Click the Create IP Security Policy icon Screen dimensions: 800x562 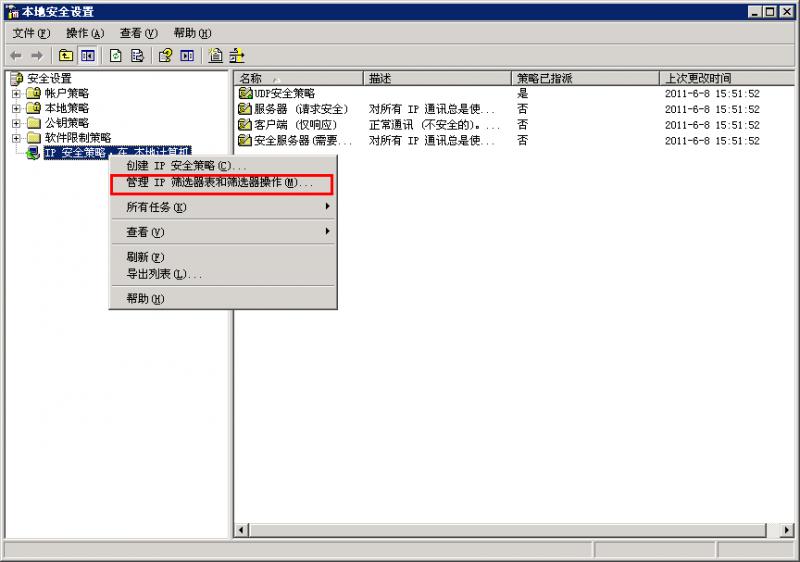215,55
